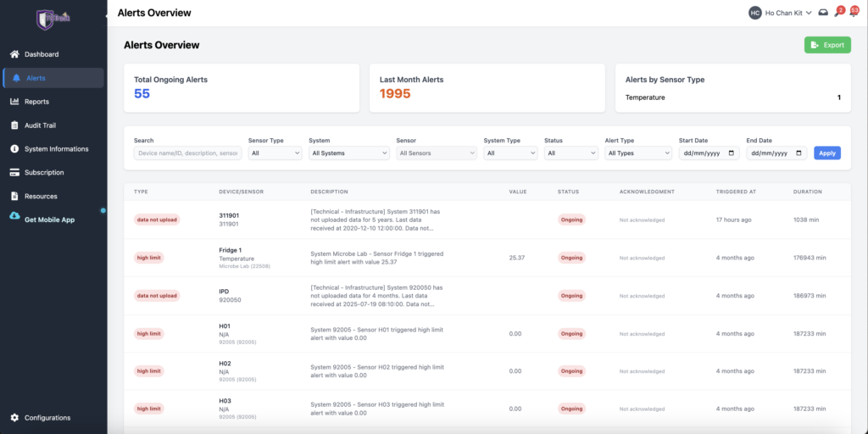This screenshot has width=868, height=434.
Task: Click the Search text field
Action: point(187,153)
